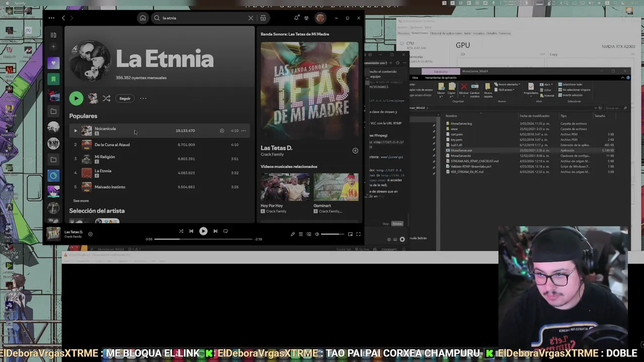Play La Etnnia with the green play button
The height and width of the screenshot is (362, 644).
(x=76, y=99)
